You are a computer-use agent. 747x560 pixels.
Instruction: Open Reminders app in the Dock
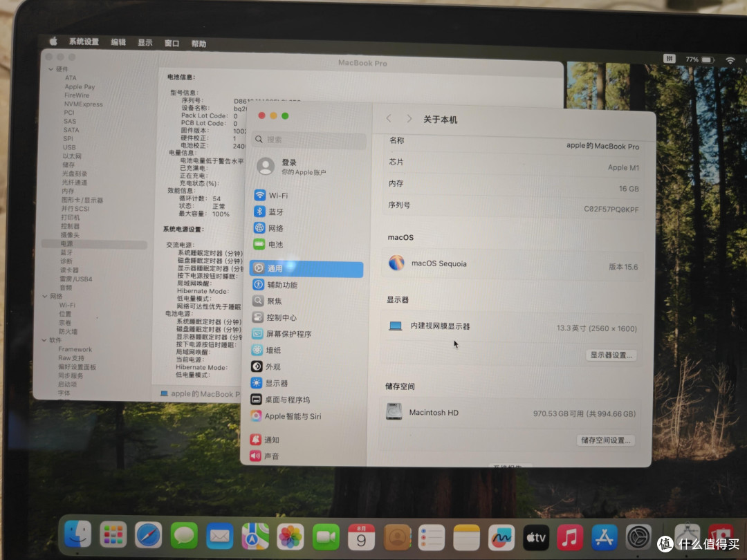[432, 538]
